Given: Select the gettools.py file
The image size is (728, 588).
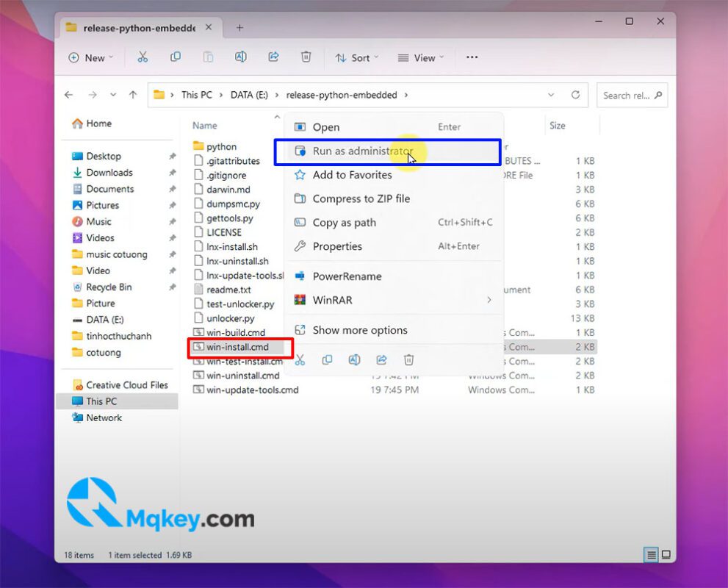Looking at the screenshot, I should click(x=223, y=218).
